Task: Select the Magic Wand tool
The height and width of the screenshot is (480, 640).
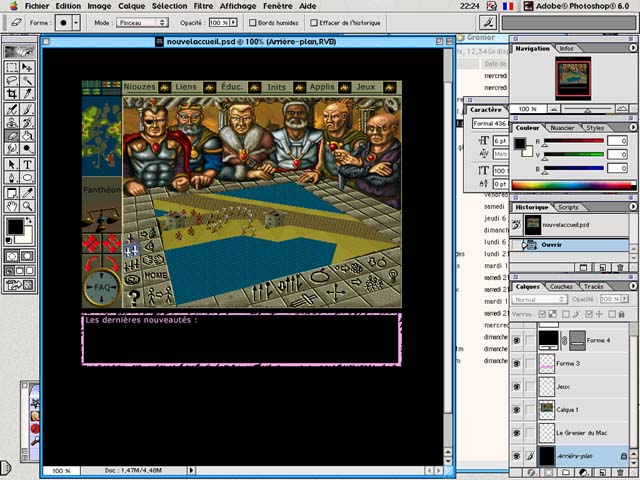Action: (27, 80)
